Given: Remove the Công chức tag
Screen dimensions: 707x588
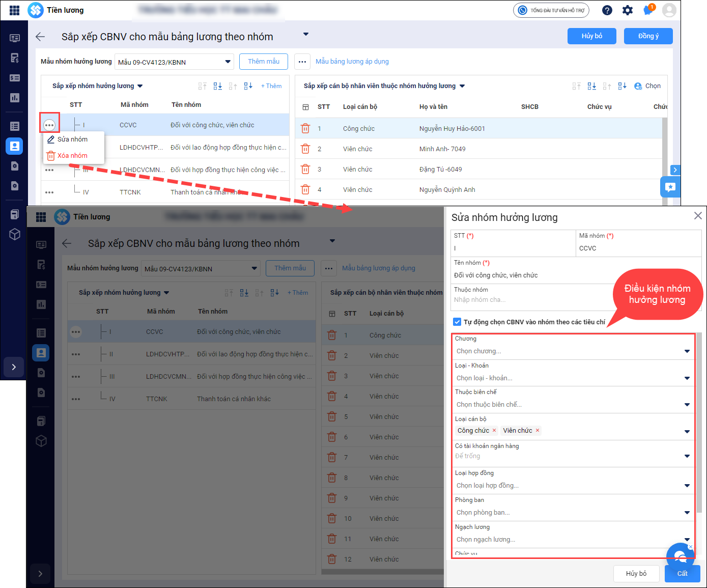Looking at the screenshot, I should coord(494,431).
